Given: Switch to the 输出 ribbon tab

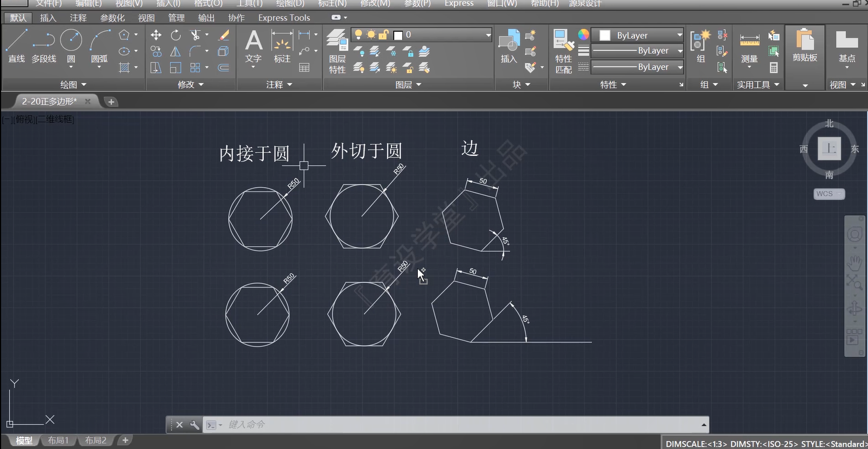Looking at the screenshot, I should click(206, 18).
